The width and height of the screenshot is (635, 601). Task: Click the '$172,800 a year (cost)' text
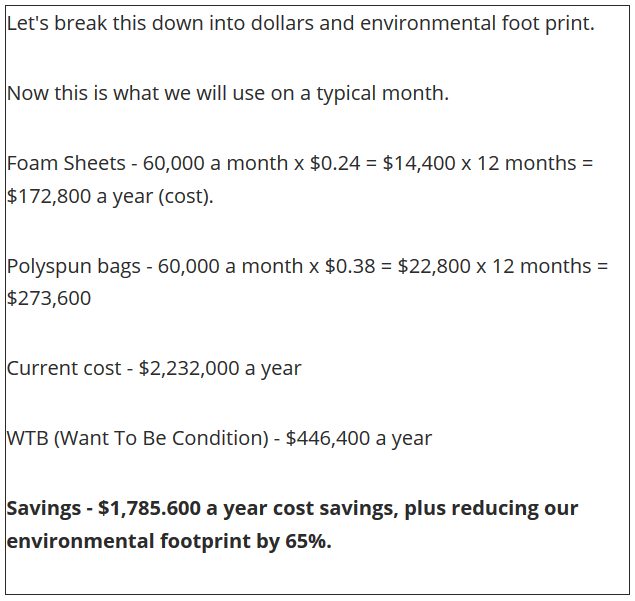pos(110,196)
